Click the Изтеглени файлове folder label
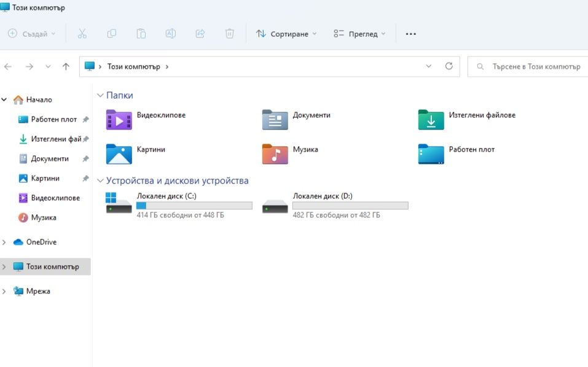The height and width of the screenshot is (367, 588). point(482,115)
